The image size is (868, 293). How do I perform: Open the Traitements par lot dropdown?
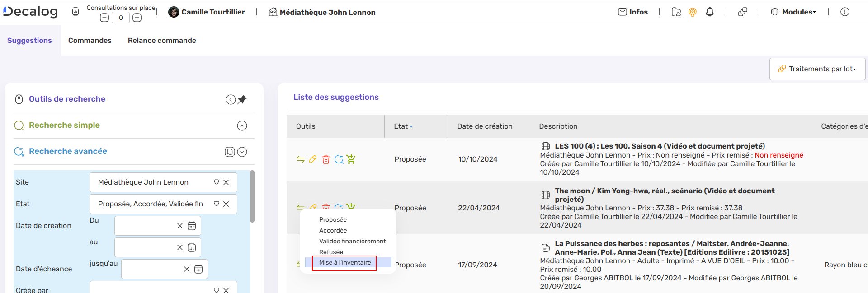point(817,69)
